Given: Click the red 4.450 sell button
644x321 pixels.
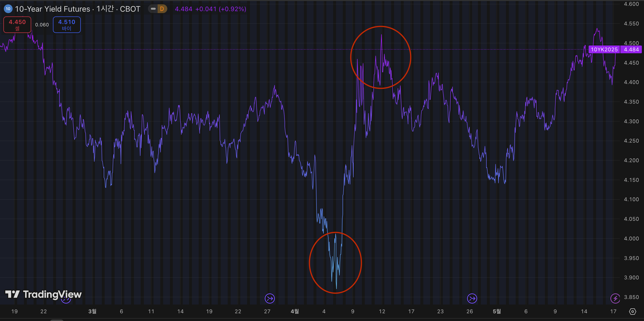Looking at the screenshot, I should pos(17,24).
